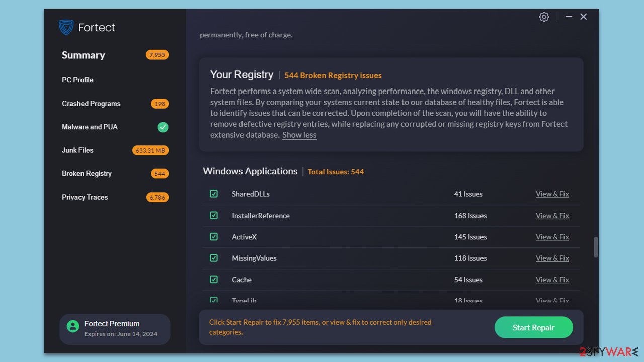The image size is (644, 362).
Task: Click the Show less link
Action: coord(299,135)
